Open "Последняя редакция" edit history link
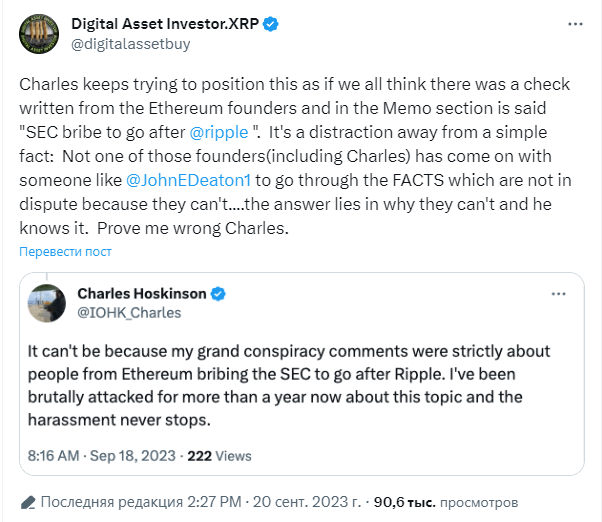602x522 pixels. tap(112, 502)
